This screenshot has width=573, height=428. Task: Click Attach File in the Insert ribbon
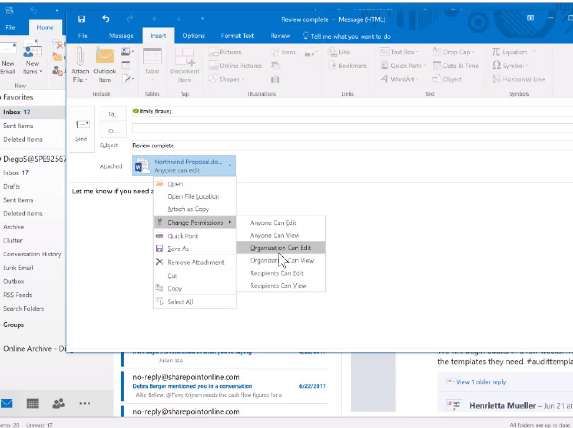80,66
